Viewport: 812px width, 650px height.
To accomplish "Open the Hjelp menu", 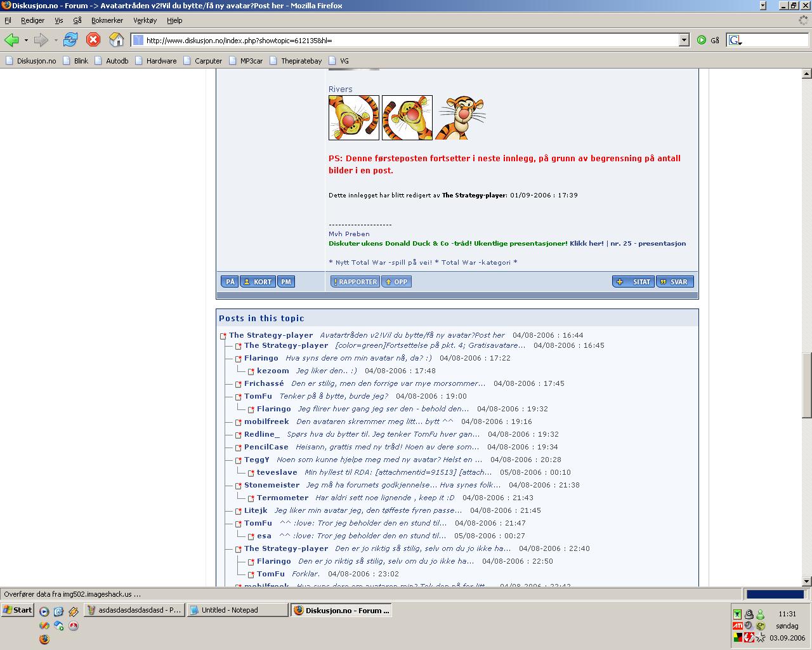I will [174, 20].
